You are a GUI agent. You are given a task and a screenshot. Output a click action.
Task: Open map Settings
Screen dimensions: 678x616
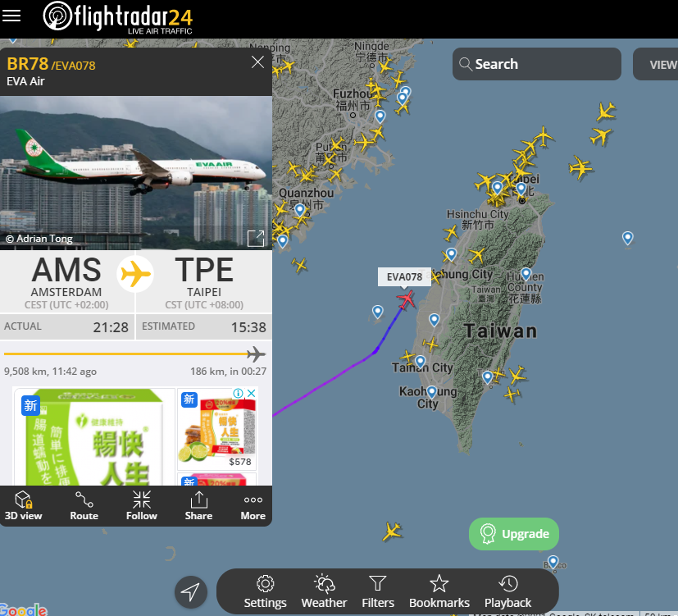265,591
